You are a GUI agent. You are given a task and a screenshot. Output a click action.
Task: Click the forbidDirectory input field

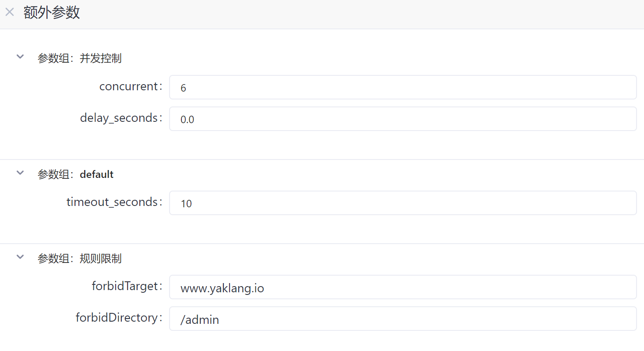403,319
